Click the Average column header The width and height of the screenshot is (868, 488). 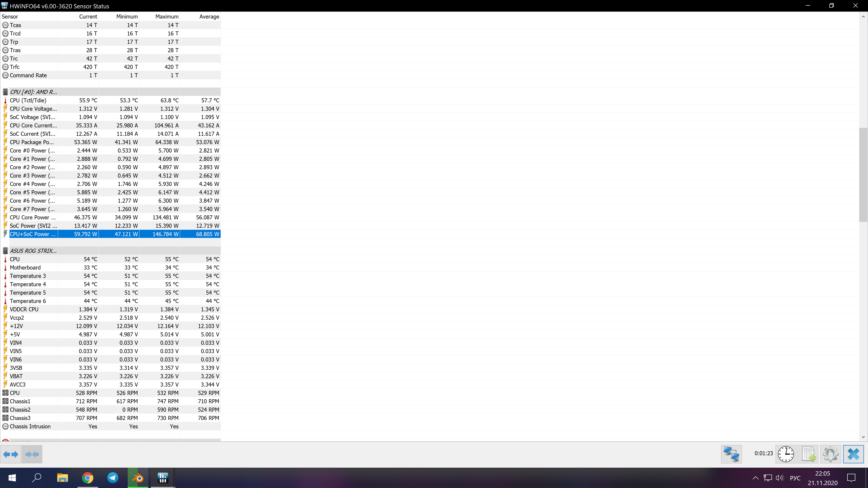[x=200, y=16]
